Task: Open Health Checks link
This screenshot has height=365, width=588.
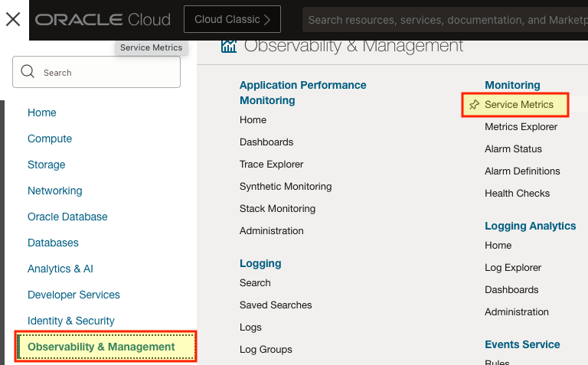Action: click(x=517, y=194)
